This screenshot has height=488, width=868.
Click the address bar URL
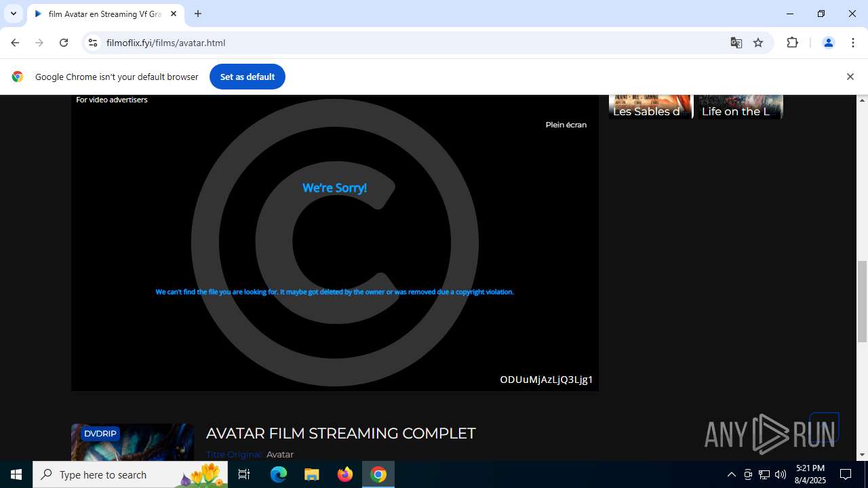point(165,43)
